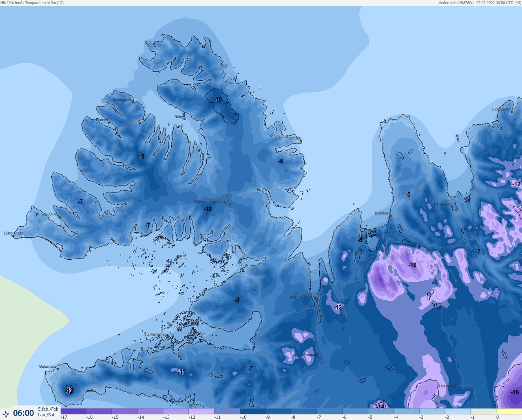Click the Siglufjörður station label
522x420 pixels.
[x=501, y=109]
